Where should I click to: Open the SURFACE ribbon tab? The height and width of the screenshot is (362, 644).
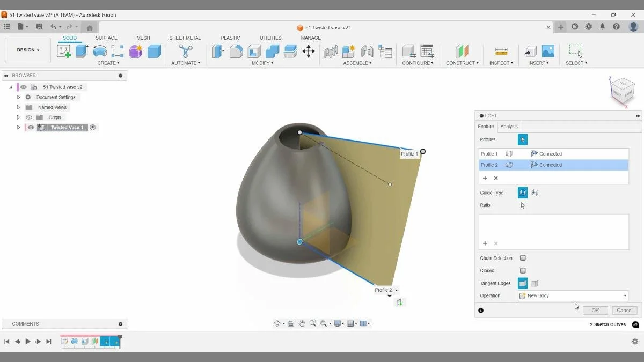[106, 38]
